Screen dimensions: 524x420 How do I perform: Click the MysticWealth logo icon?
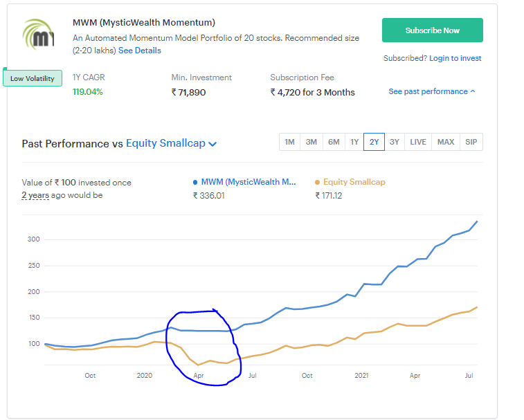tap(38, 34)
